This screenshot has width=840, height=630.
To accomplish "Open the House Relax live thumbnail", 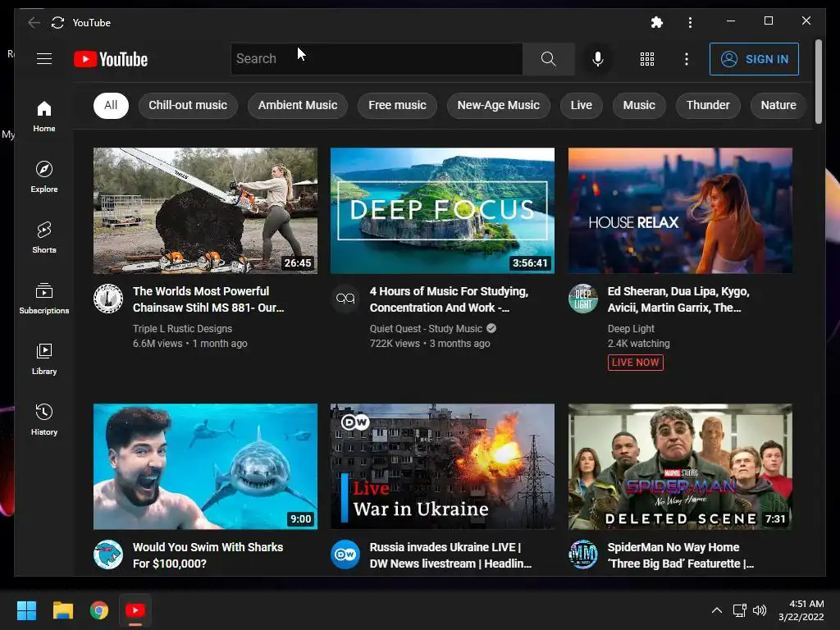I will tap(680, 211).
